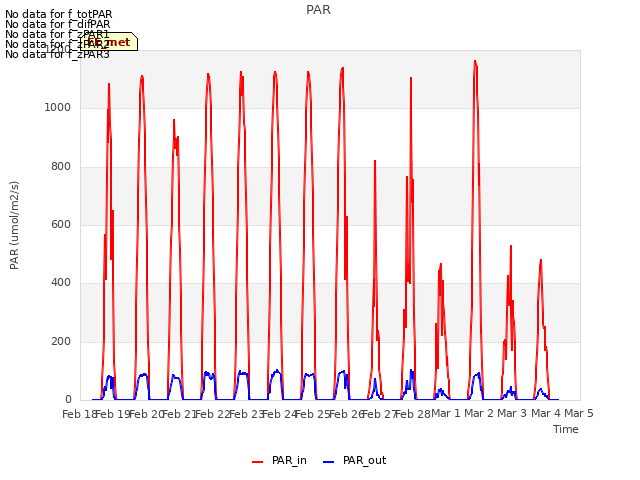Image resolution: width=640 pixels, height=480 pixels.
Task: Click the Feb 25 x-axis tick label
Action: 313,414
